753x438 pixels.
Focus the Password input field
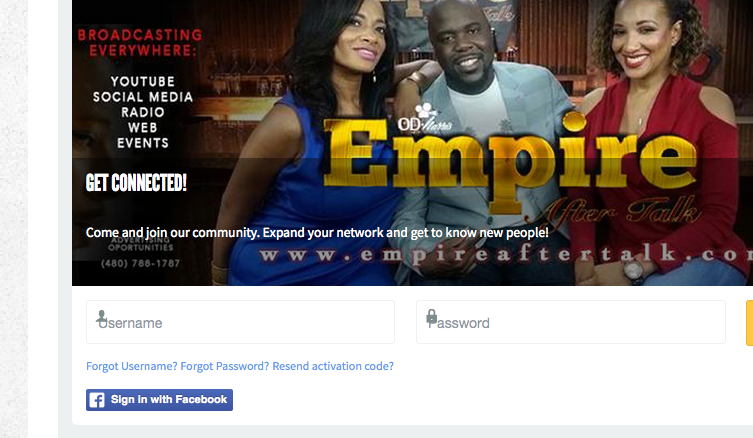[571, 322]
